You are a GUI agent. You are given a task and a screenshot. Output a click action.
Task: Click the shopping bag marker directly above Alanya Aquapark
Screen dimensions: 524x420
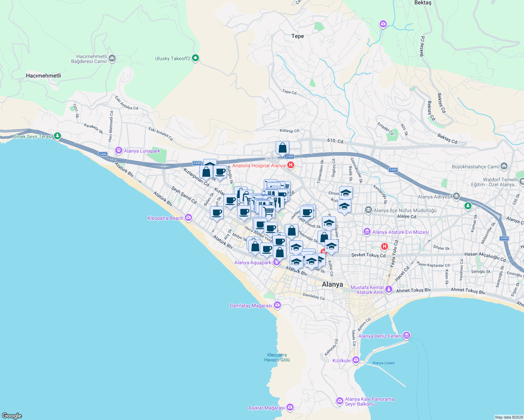click(x=280, y=252)
